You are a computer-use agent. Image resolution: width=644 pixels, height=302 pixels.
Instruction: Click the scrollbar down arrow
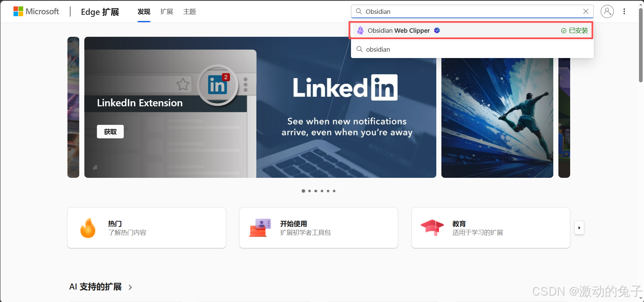641,298
